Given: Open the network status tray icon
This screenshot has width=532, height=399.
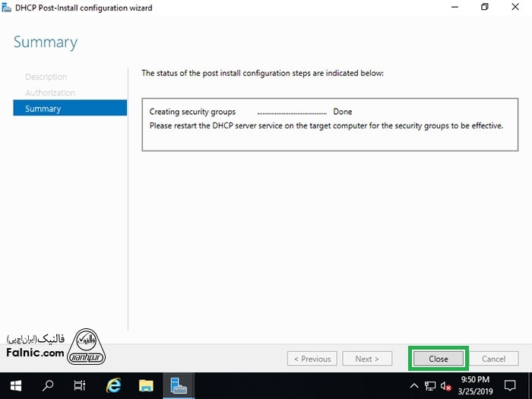Looking at the screenshot, I should [x=430, y=385].
